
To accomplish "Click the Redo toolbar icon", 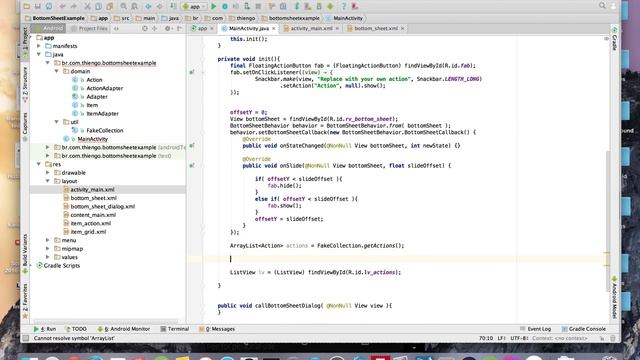I will pyautogui.click(x=74, y=6).
